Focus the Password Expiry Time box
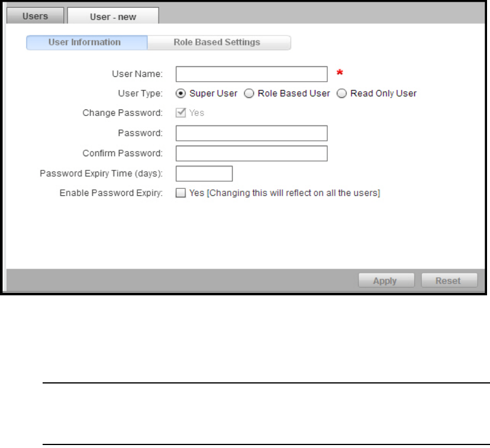 pyautogui.click(x=204, y=173)
